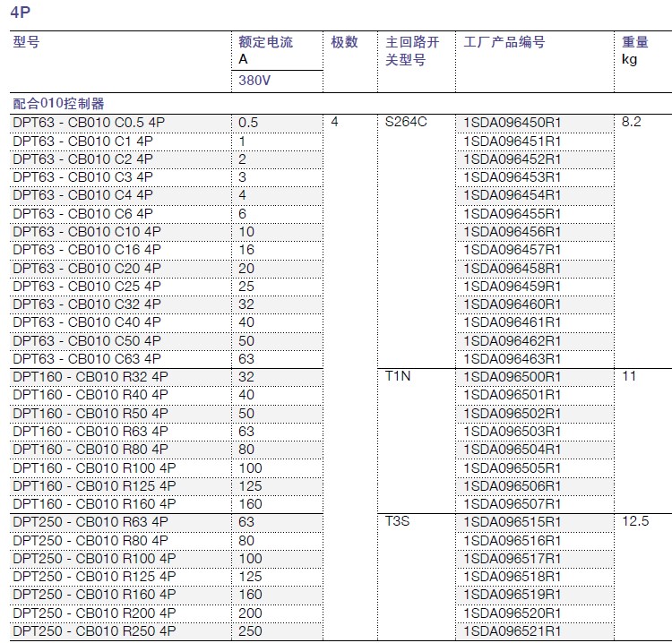672x643 pixels.
Task: Click product code 1SDA096521R1
Action: (x=513, y=631)
